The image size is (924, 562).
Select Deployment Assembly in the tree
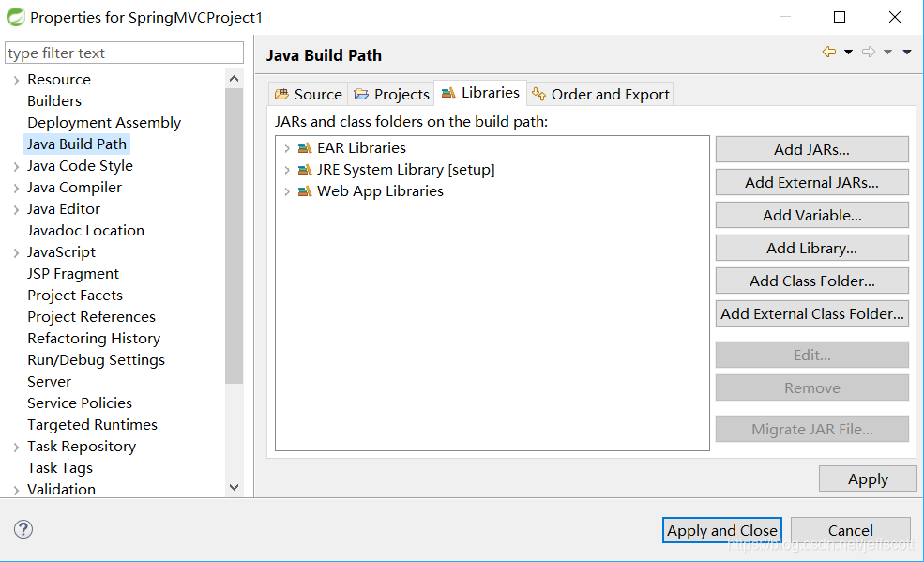(x=104, y=123)
